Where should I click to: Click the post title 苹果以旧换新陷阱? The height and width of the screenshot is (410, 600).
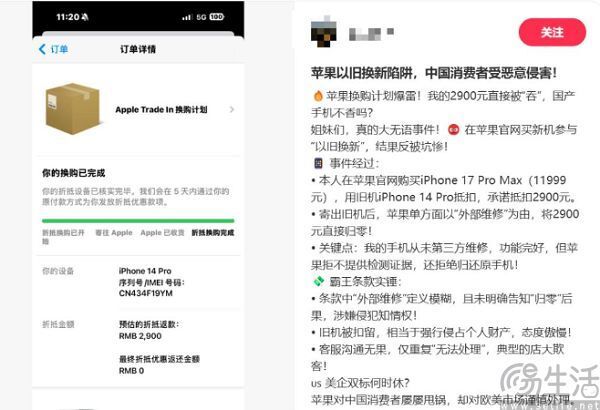[x=434, y=73]
